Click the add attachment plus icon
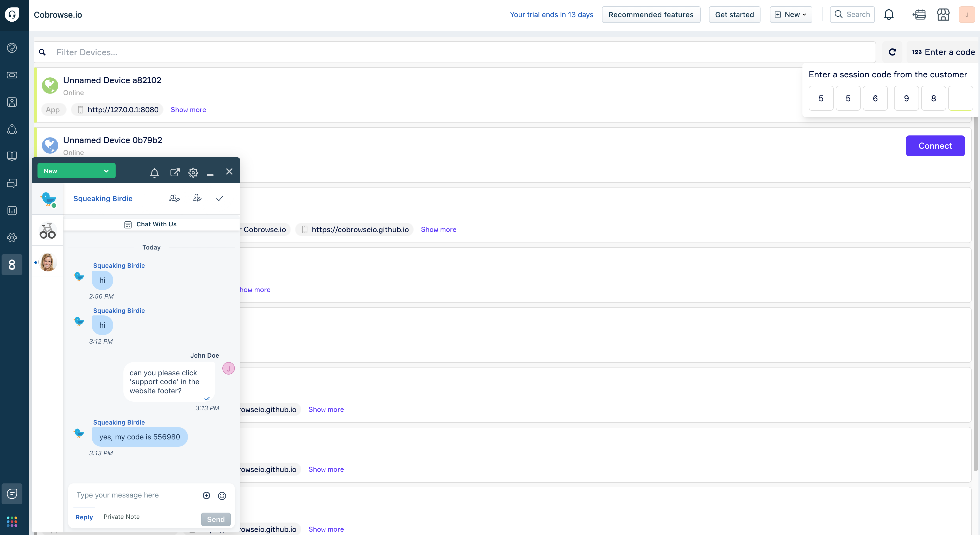 206,495
